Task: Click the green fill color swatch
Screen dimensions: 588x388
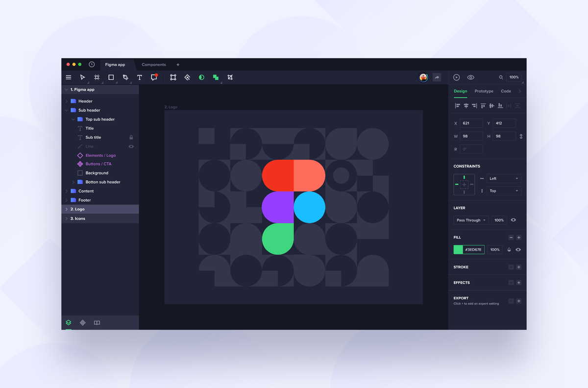Action: [458, 250]
